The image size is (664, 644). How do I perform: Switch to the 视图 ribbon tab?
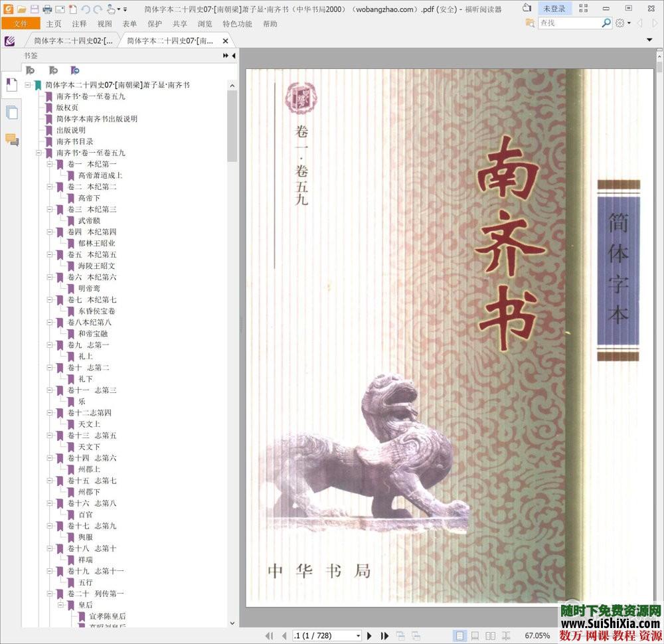pyautogui.click(x=103, y=23)
